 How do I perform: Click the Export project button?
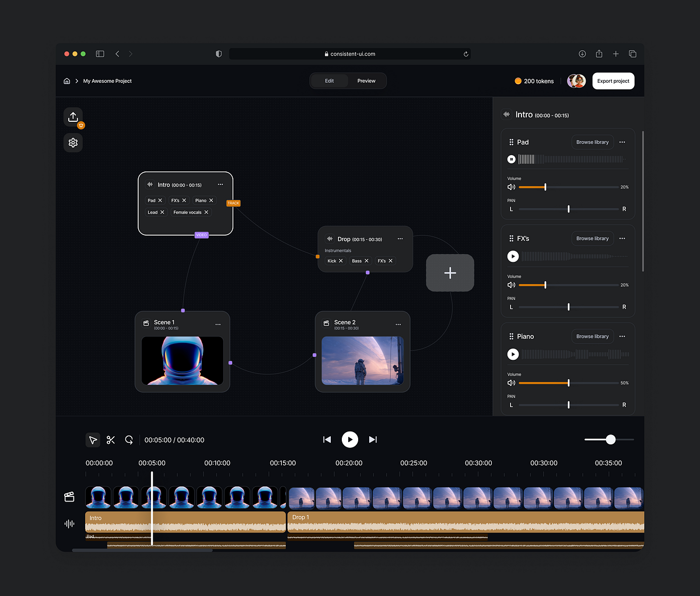pos(613,81)
